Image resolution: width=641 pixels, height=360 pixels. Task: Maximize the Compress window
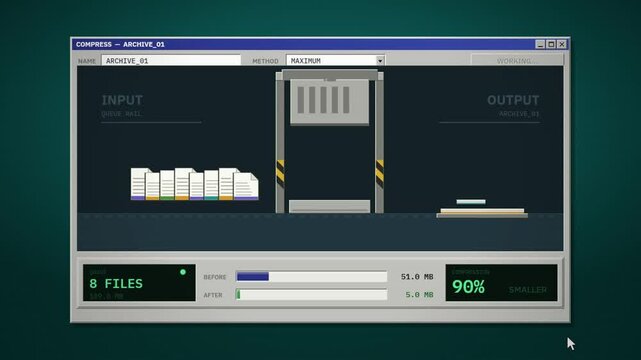pyautogui.click(x=551, y=44)
